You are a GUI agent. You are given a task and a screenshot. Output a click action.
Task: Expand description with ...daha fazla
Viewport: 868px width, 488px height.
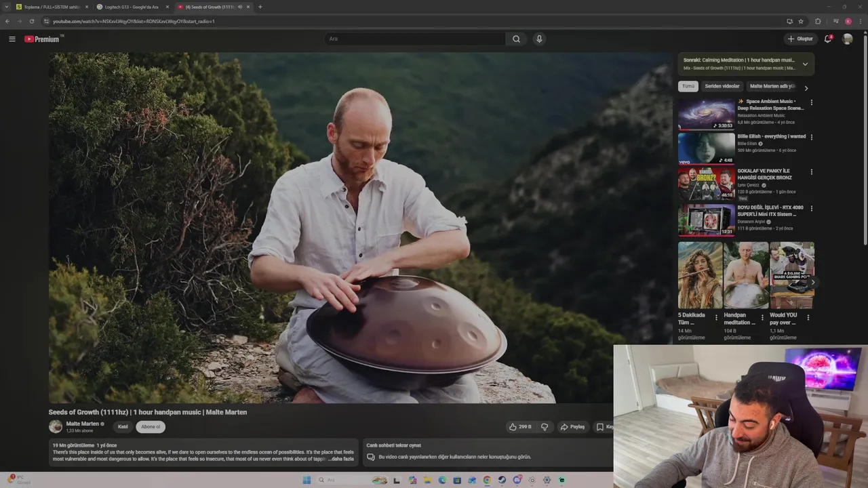341,459
